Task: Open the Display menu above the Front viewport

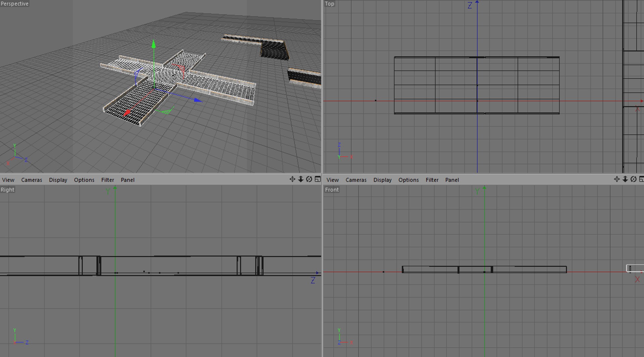Action: [x=382, y=180]
